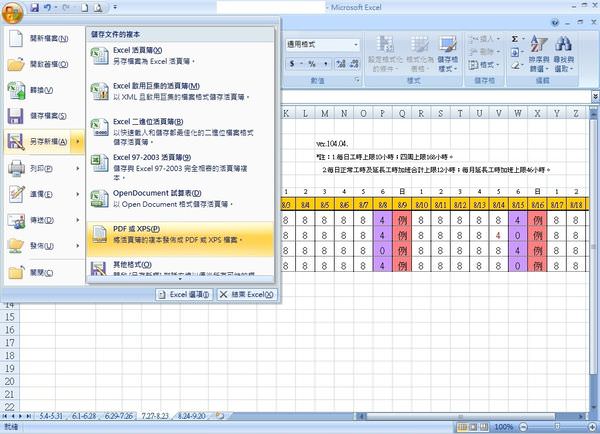Apply currency $ accounting format

point(292,64)
